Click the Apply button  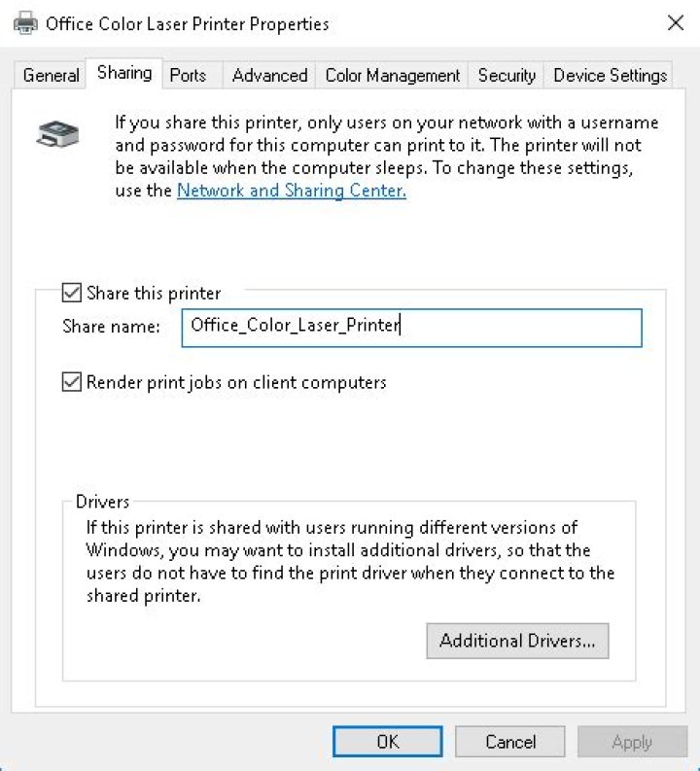pyautogui.click(x=632, y=742)
